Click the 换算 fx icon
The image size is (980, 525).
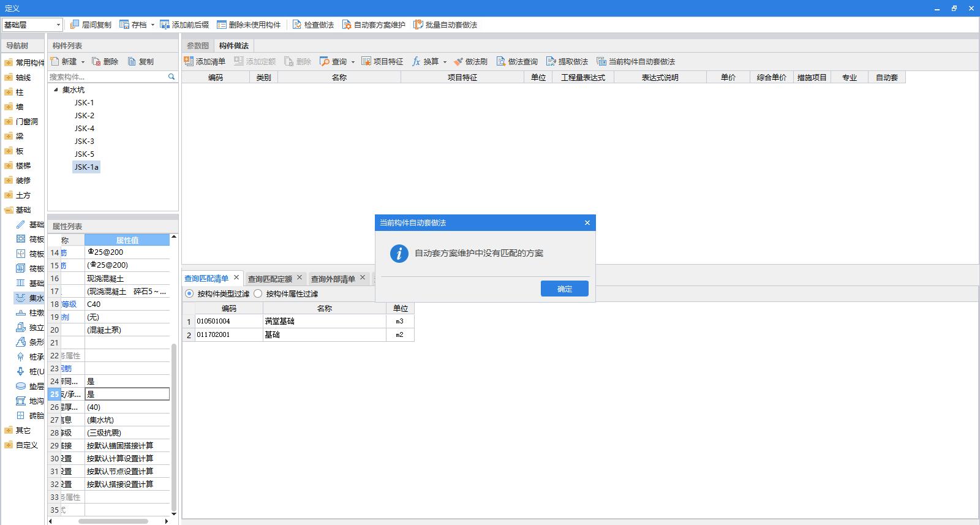pyautogui.click(x=416, y=61)
